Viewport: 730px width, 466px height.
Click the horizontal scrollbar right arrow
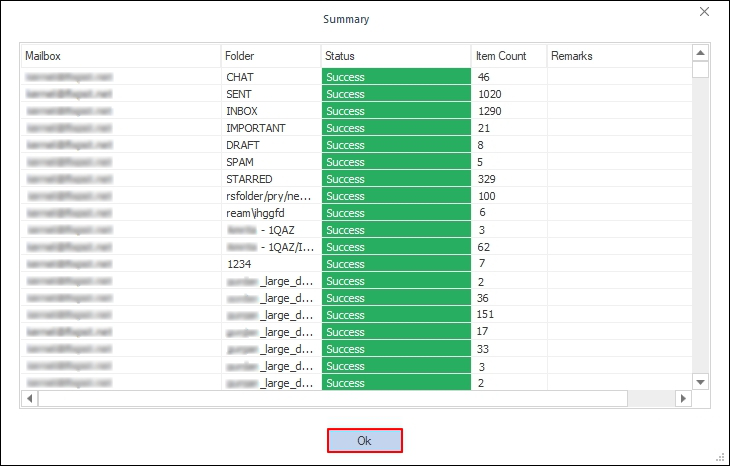tap(683, 398)
